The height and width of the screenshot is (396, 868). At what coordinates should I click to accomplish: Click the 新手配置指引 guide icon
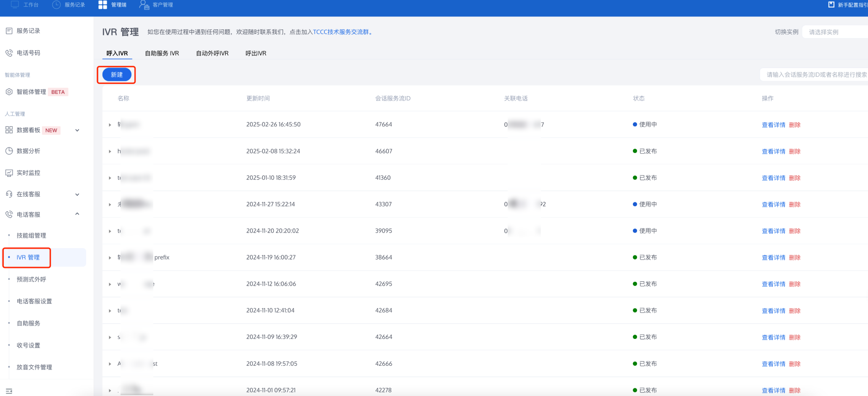pyautogui.click(x=831, y=5)
